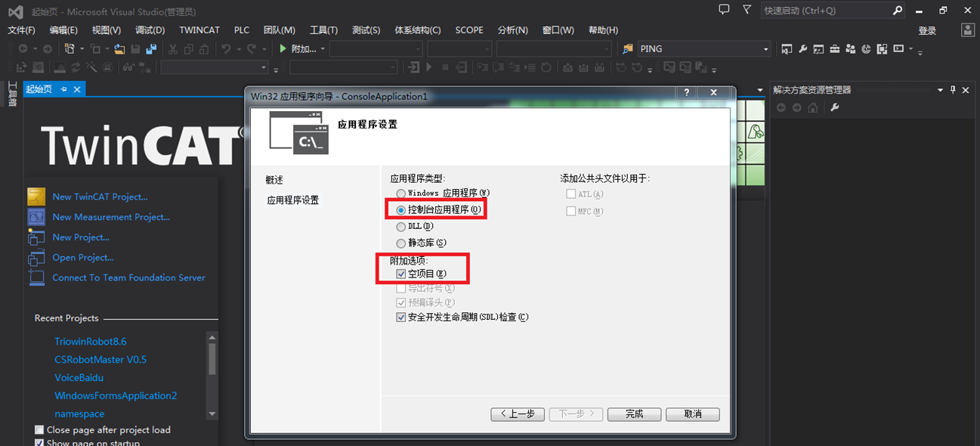Open Solution Explorer icon in main toolbar
980x446 pixels.
[787, 49]
